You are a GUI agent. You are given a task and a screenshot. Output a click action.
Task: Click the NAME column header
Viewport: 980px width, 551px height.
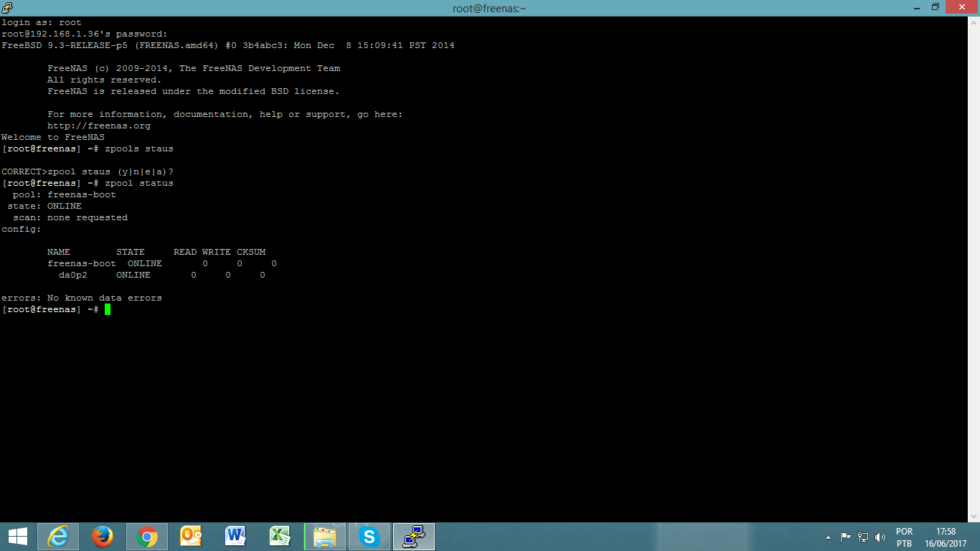[59, 252]
